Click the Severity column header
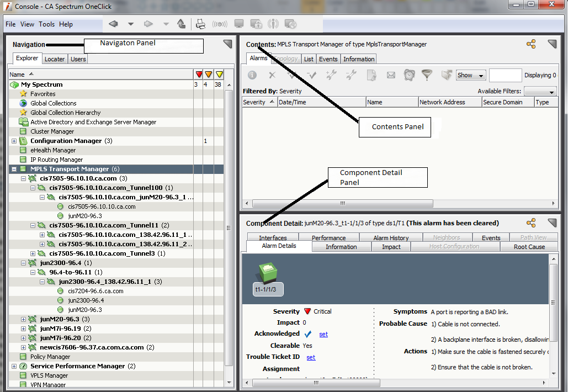This screenshot has width=568, height=392. 259,102
